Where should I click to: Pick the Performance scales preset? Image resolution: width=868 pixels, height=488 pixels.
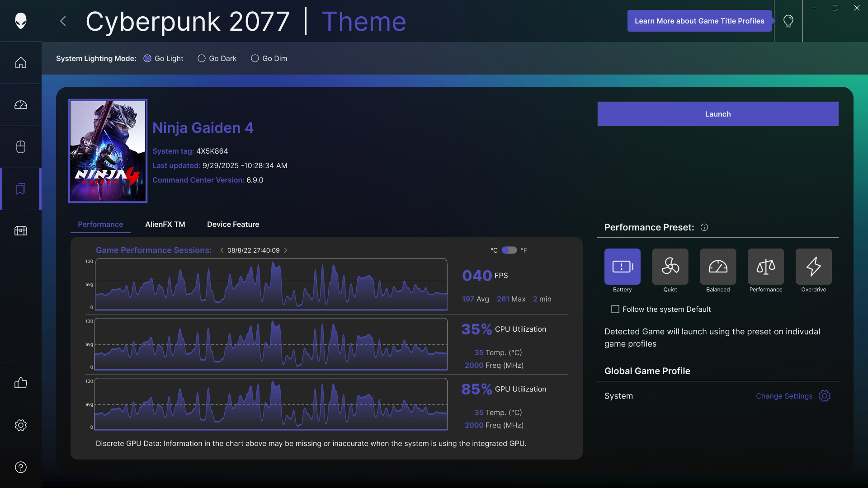(x=765, y=267)
